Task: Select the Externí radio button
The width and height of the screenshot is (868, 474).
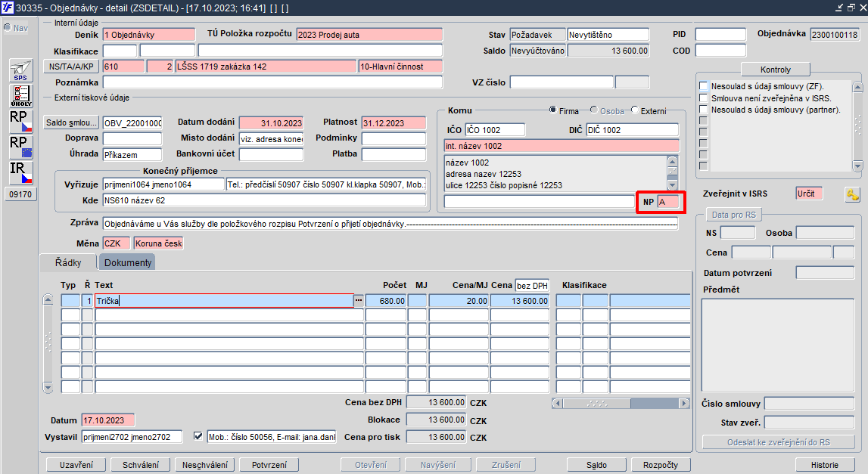Action: click(635, 110)
